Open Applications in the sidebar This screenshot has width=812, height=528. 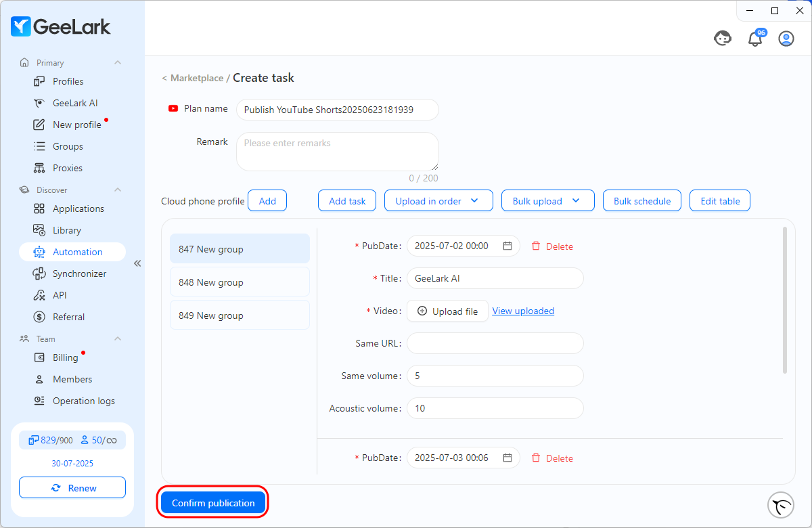tap(78, 208)
